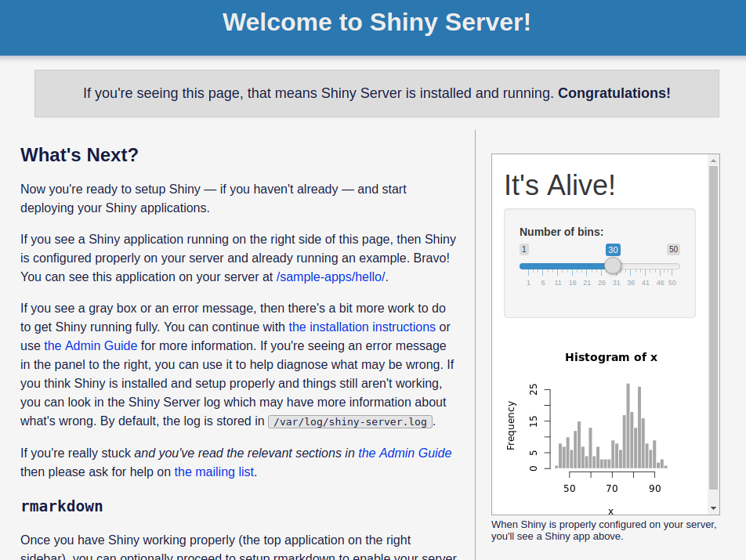Click the slider track near tick 41
The height and width of the screenshot is (560, 746).
point(645,266)
